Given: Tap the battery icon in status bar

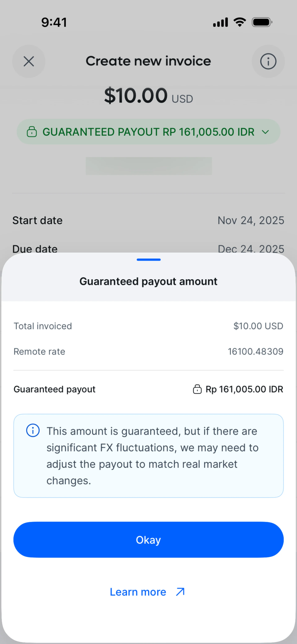Looking at the screenshot, I should tap(262, 22).
